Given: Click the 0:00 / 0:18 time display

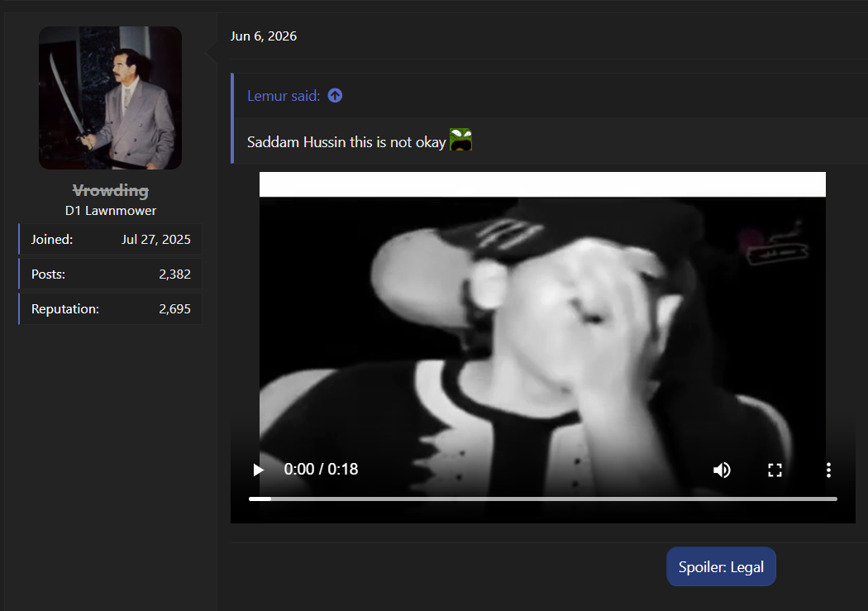Looking at the screenshot, I should coord(321,470).
